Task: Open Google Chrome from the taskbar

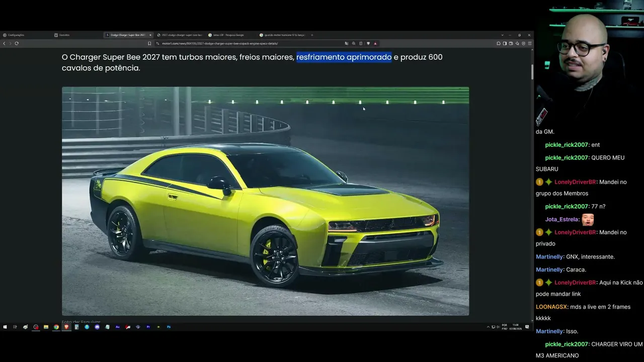Action: tap(56, 327)
